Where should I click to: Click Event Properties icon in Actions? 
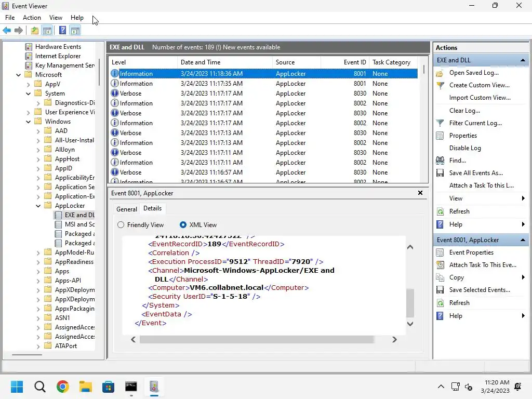(x=440, y=252)
